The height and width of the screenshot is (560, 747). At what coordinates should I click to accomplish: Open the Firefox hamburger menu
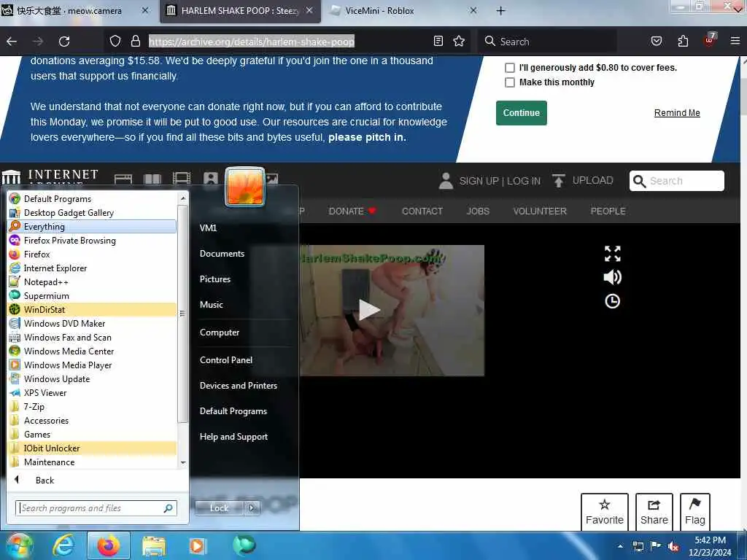[x=735, y=42]
